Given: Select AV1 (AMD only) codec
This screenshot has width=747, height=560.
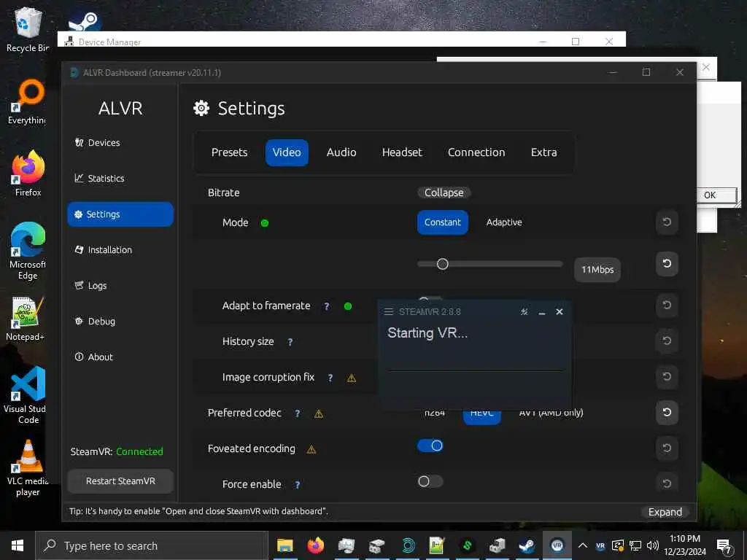Looking at the screenshot, I should [551, 413].
